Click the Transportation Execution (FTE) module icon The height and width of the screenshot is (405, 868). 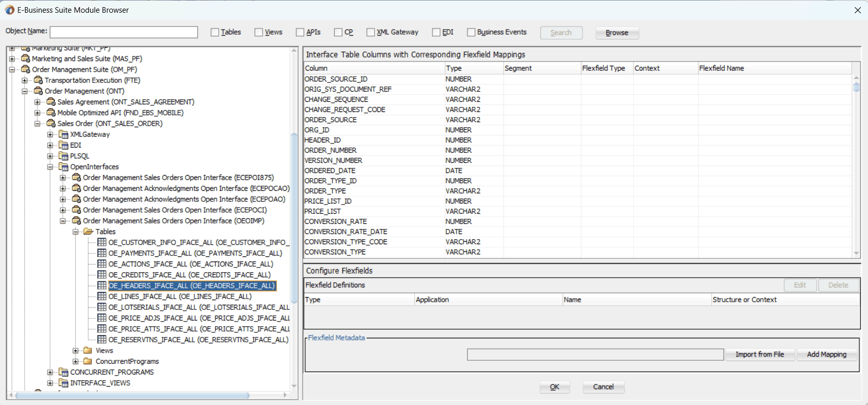click(38, 80)
